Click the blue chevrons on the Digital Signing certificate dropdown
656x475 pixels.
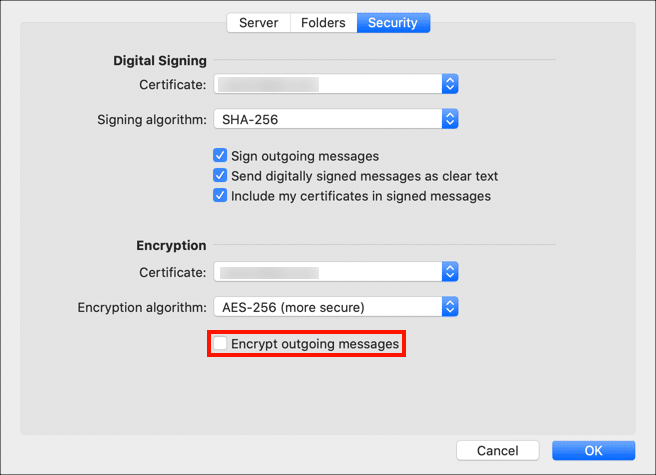450,83
